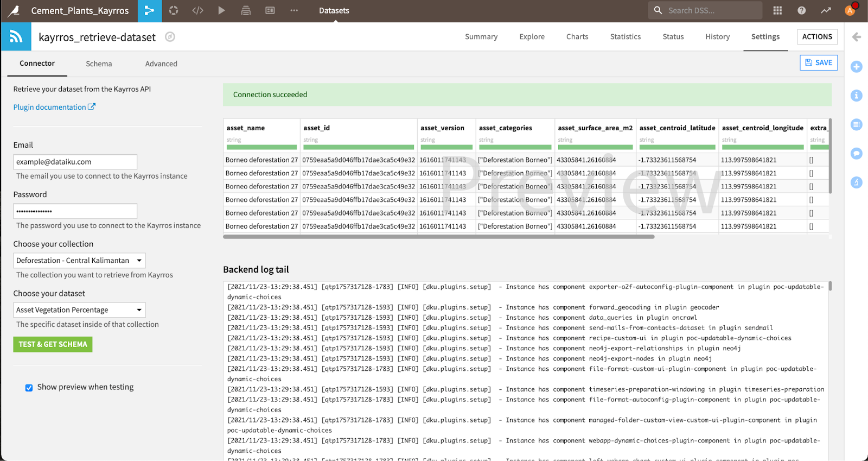Open the Asset Vegetation Percentage dropdown
868x461 pixels.
coord(79,310)
